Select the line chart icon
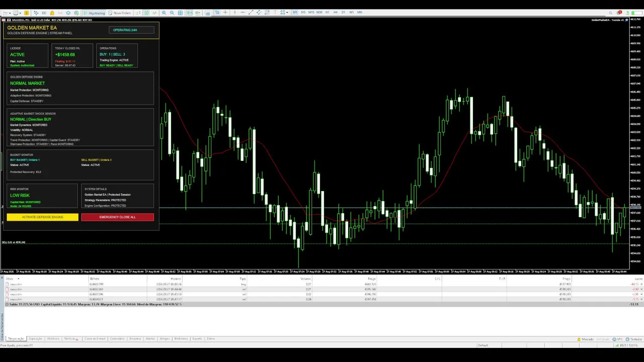Image resolution: width=644 pixels, height=362 pixels. (x=155, y=13)
